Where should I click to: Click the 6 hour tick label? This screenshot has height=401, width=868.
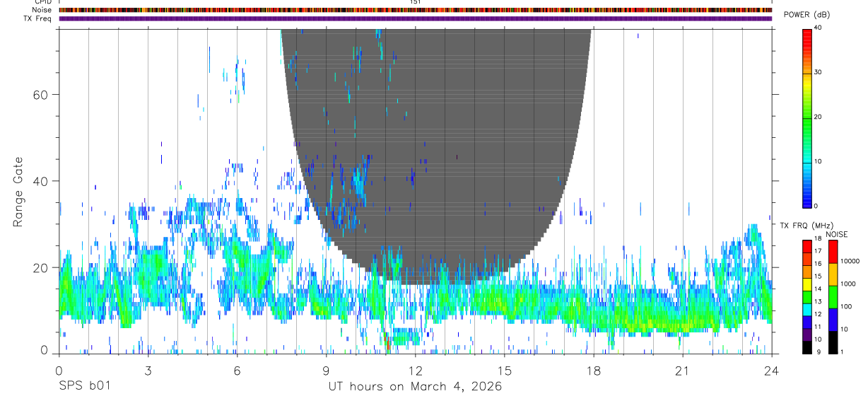237,371
